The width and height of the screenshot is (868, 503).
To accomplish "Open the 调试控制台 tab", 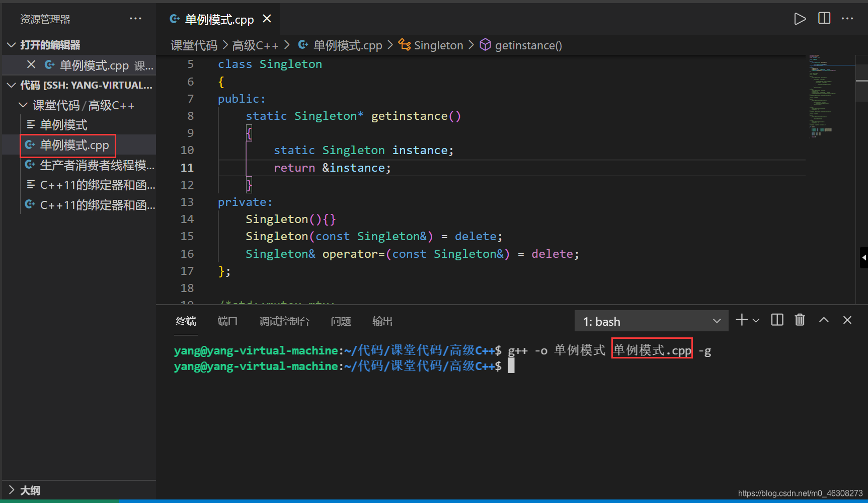I will (284, 321).
